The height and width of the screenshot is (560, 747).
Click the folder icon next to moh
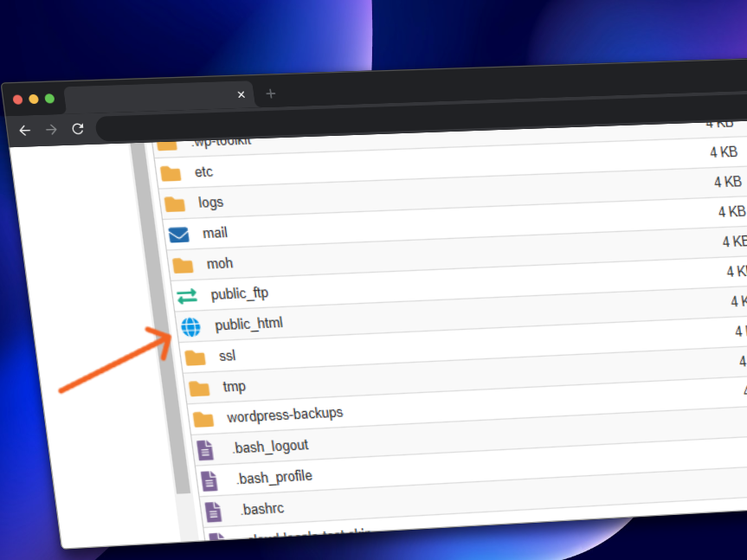tap(183, 265)
